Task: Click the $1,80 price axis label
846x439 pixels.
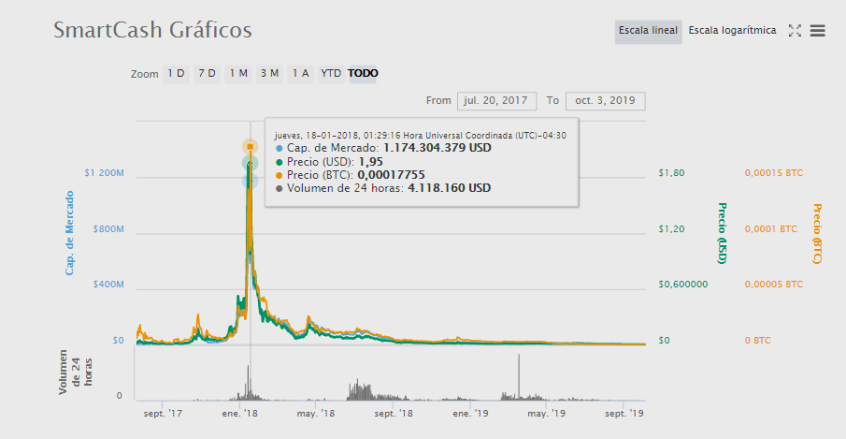Action: coord(671,173)
